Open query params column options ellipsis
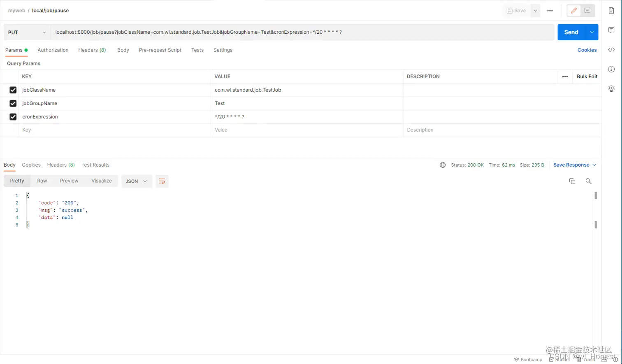The height and width of the screenshot is (364, 622). pos(565,77)
